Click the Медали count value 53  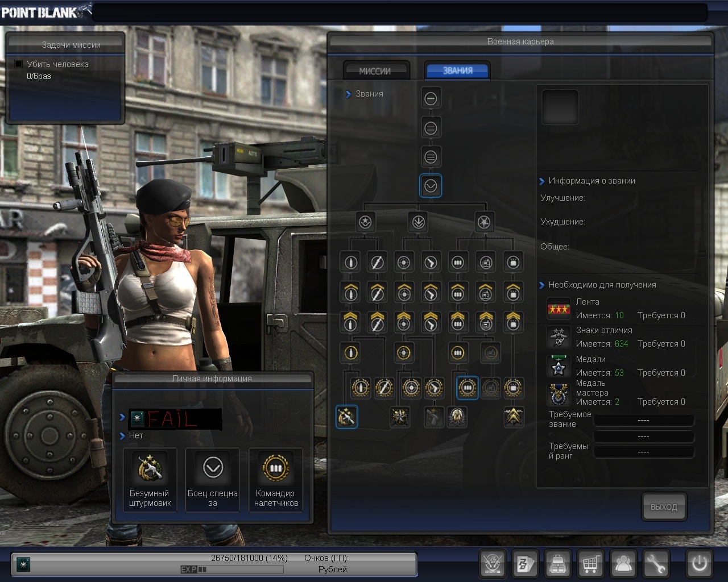pos(619,373)
